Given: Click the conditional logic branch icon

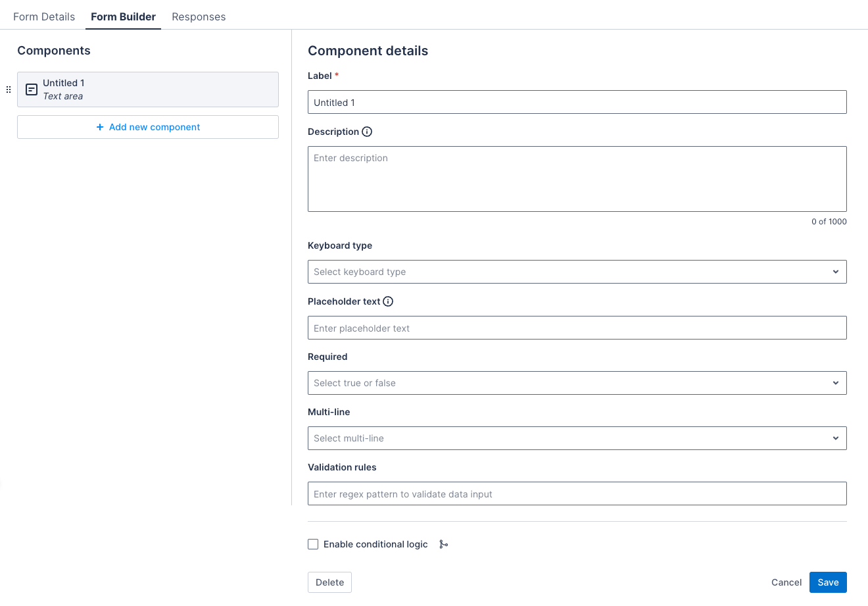Looking at the screenshot, I should tap(444, 544).
